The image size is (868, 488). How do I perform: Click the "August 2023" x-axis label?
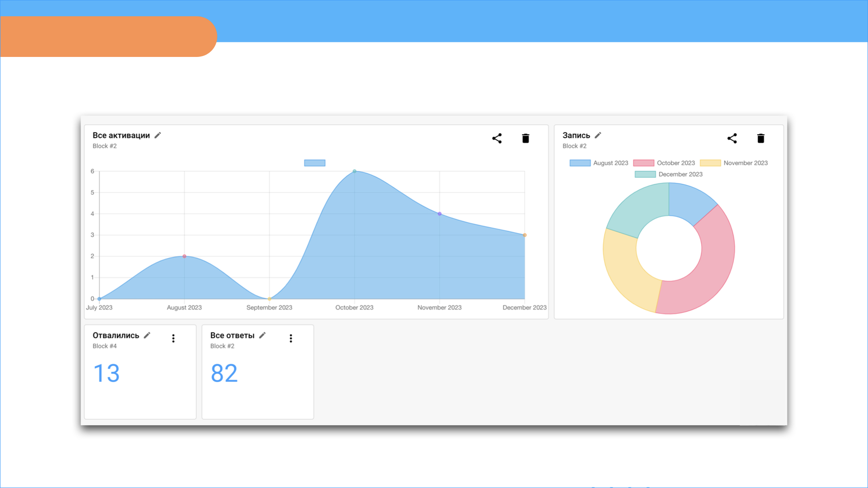184,307
